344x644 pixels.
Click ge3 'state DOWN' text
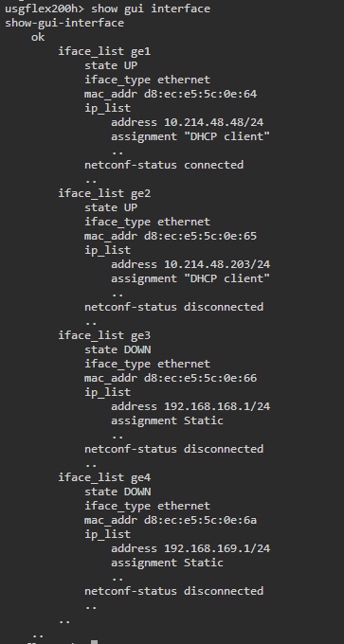[x=118, y=349]
